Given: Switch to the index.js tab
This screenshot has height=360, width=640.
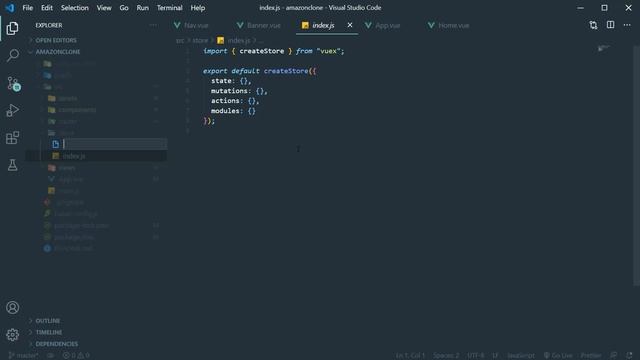Looking at the screenshot, I should tap(323, 25).
